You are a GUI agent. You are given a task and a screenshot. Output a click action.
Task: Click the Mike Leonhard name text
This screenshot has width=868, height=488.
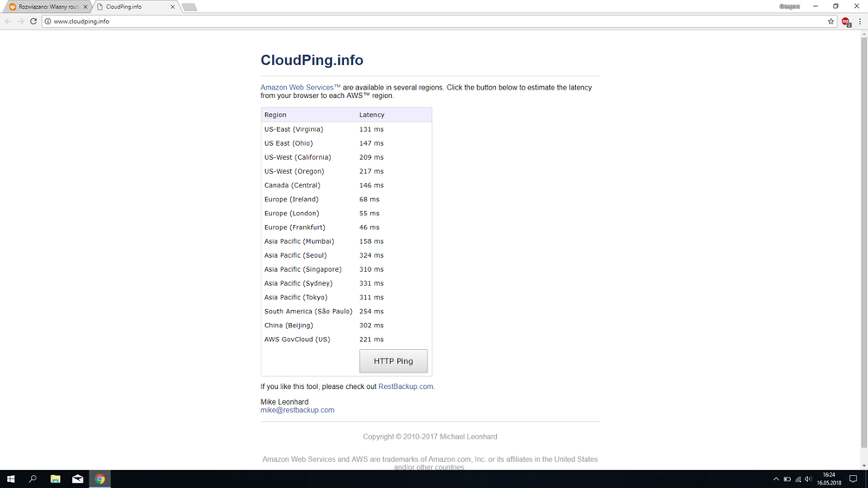284,402
